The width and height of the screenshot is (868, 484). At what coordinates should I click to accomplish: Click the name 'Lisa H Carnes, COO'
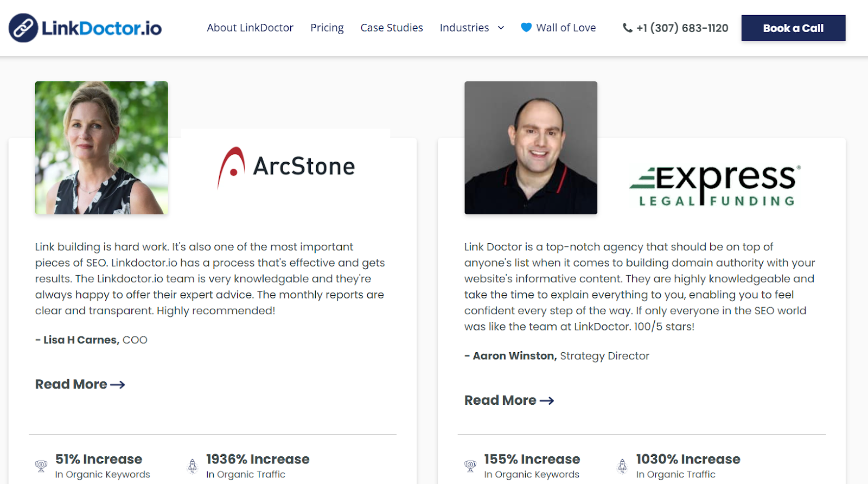(91, 340)
